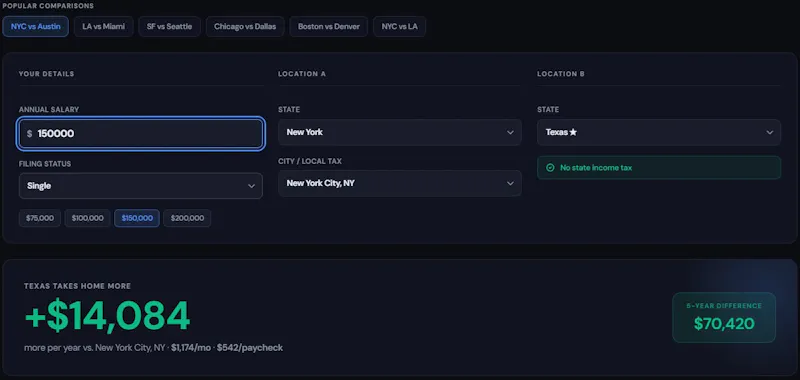Open the City / Local Tax dropdown
Screen dimensions: 800x380
(400, 183)
